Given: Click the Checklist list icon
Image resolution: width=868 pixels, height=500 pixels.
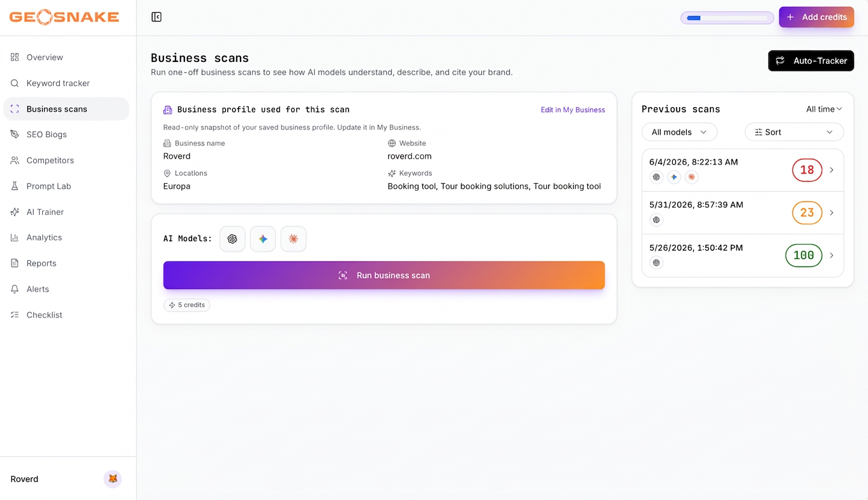Looking at the screenshot, I should tap(15, 315).
